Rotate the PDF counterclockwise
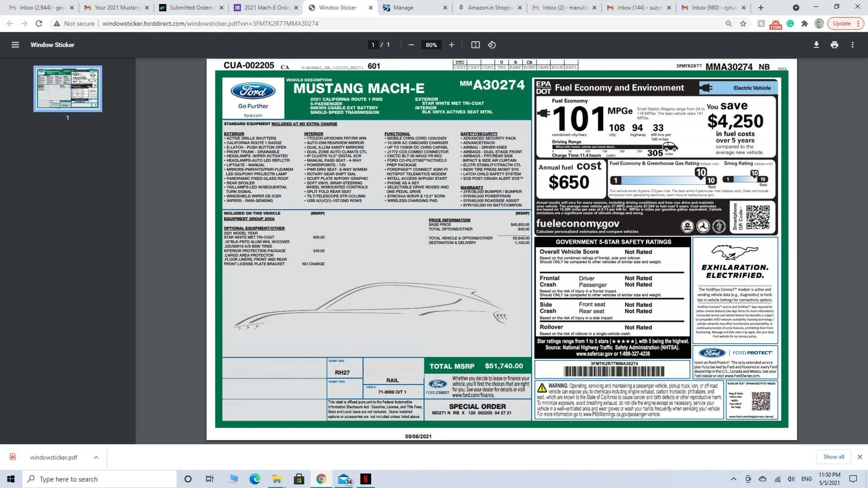Image resolution: width=868 pixels, height=488 pixels. (492, 45)
